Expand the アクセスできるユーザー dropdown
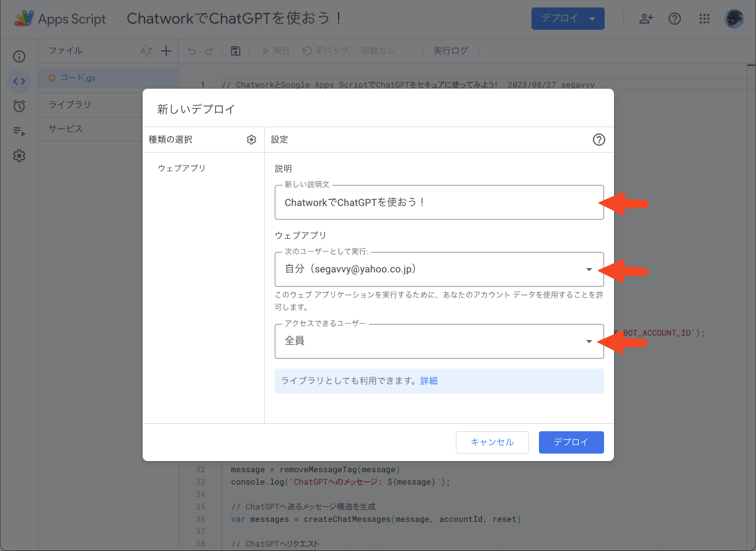 pos(439,341)
